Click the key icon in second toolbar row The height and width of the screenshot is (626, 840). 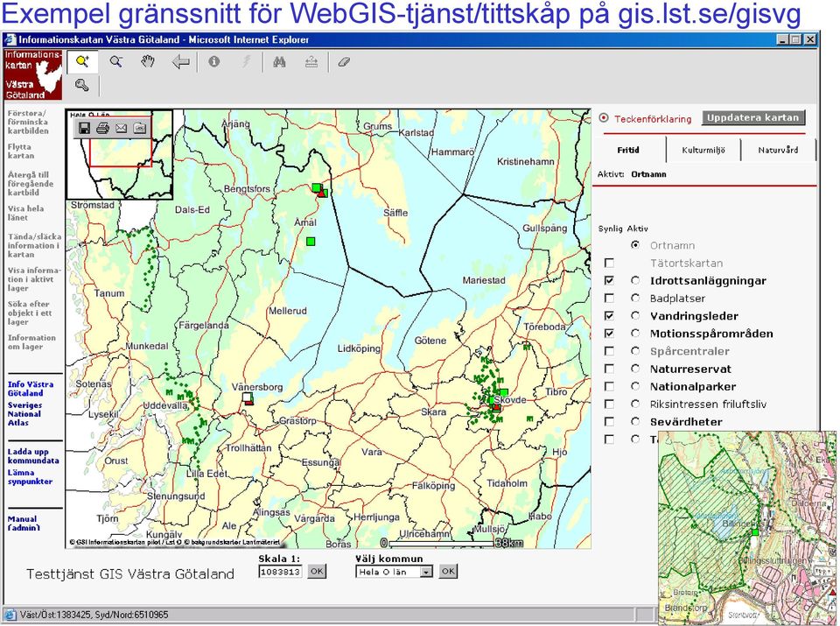[x=82, y=85]
